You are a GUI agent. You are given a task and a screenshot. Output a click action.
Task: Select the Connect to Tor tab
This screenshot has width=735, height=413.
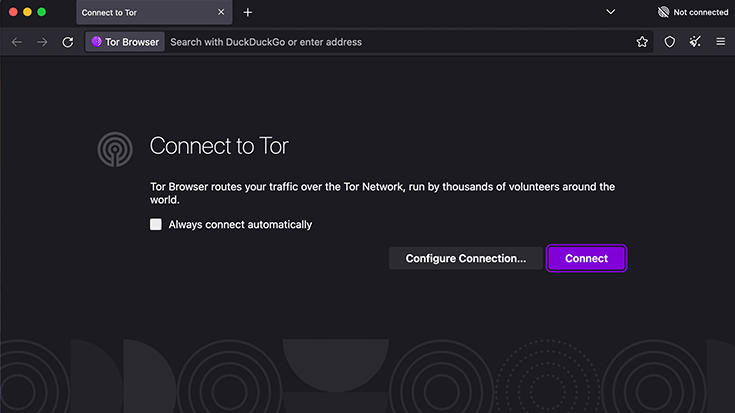click(154, 13)
